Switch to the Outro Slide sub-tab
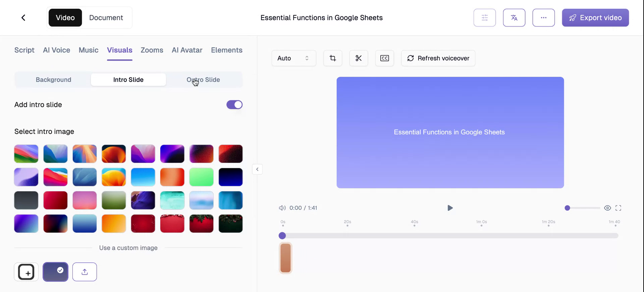Screen dimensions: 644x292 click(x=203, y=80)
